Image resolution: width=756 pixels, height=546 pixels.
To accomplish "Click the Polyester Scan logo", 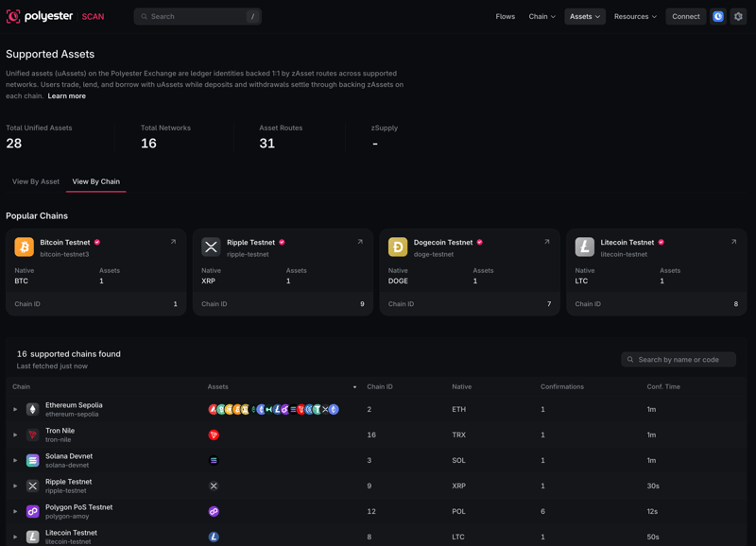I will (55, 16).
